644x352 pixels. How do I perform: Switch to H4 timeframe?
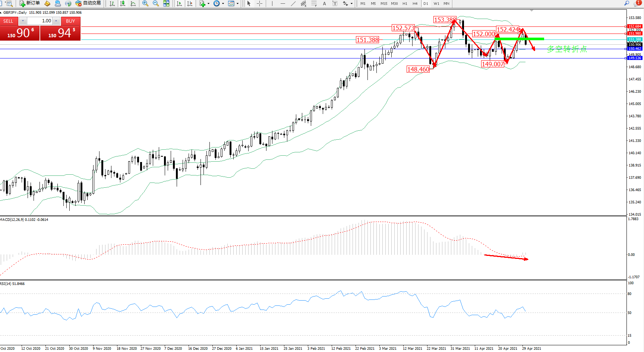tap(415, 3)
